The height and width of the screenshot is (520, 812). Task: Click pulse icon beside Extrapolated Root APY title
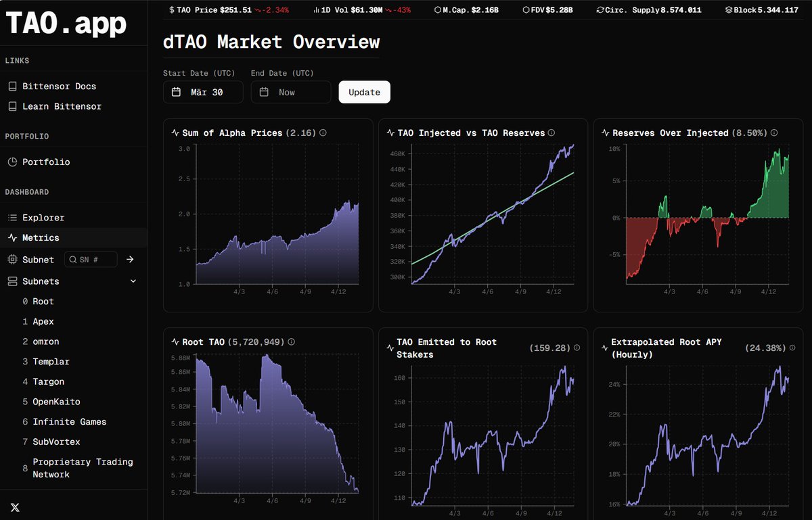606,348
